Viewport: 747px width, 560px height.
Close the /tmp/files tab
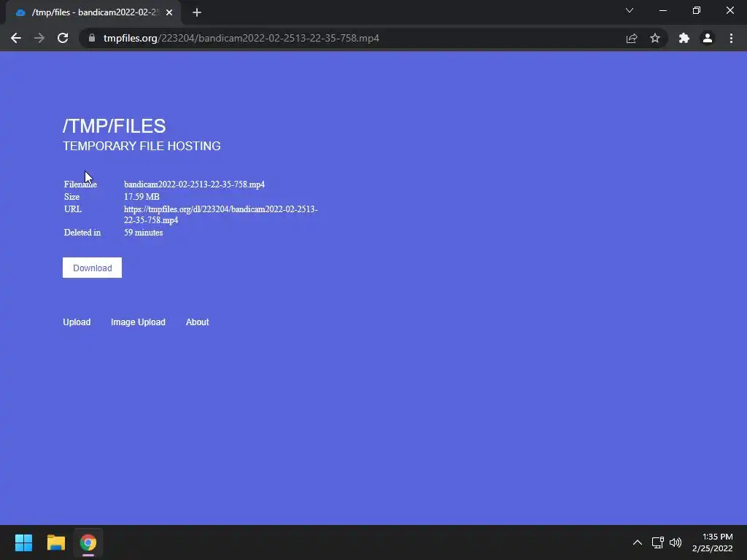point(169,12)
